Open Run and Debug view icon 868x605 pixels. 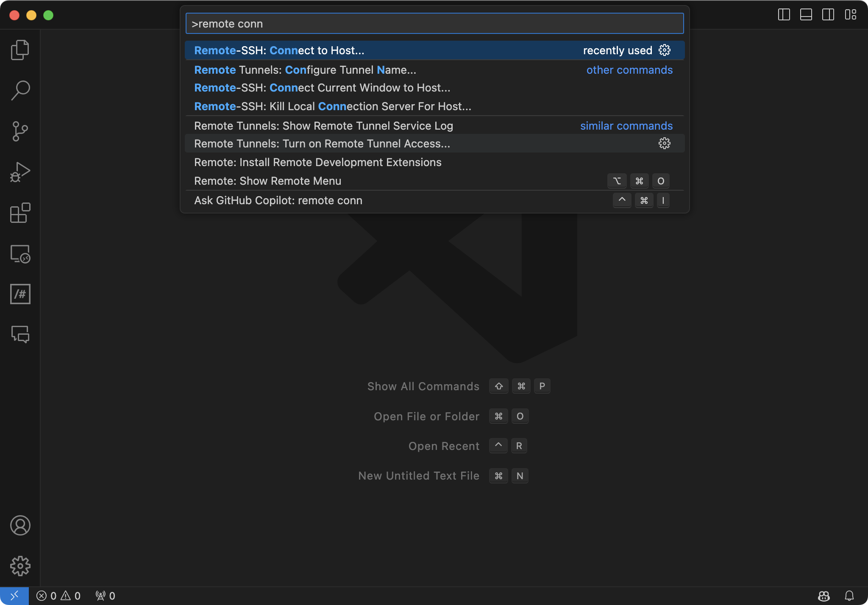(x=20, y=172)
